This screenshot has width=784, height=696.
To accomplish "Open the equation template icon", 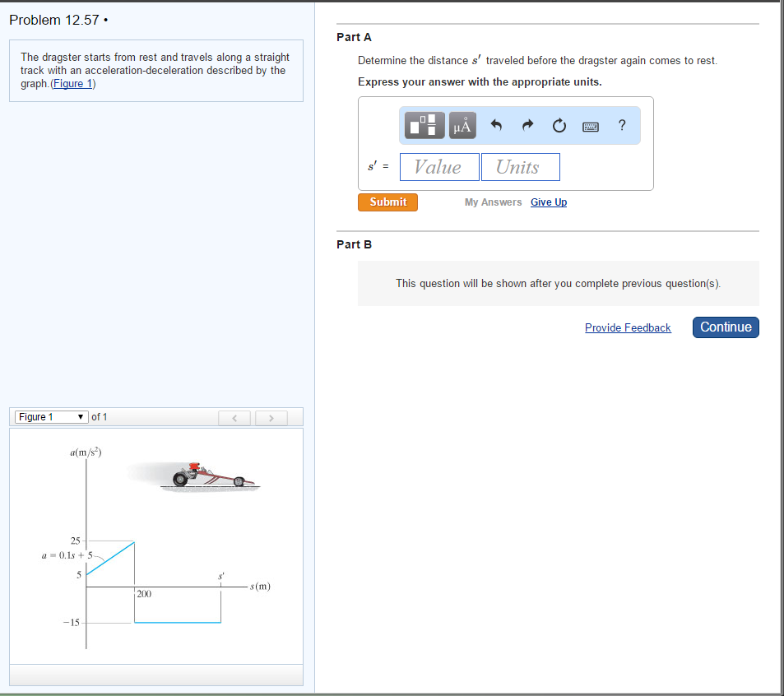I will [423, 125].
